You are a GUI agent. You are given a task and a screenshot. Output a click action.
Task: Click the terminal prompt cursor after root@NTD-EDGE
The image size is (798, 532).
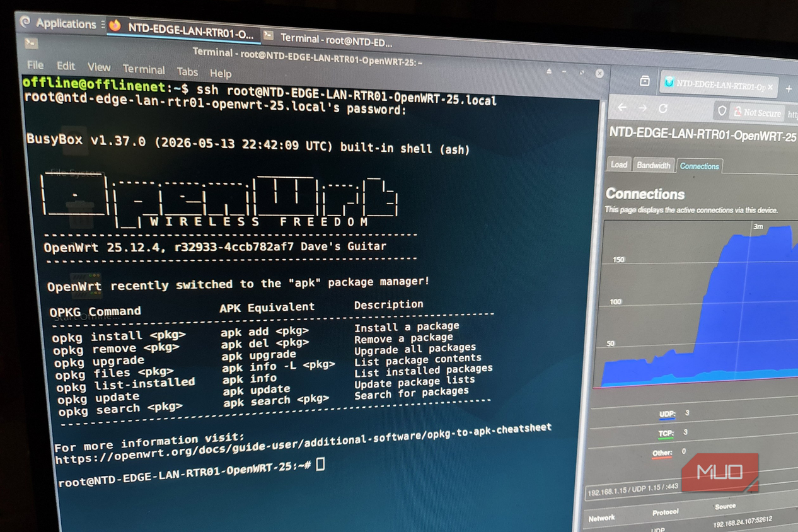(320, 465)
